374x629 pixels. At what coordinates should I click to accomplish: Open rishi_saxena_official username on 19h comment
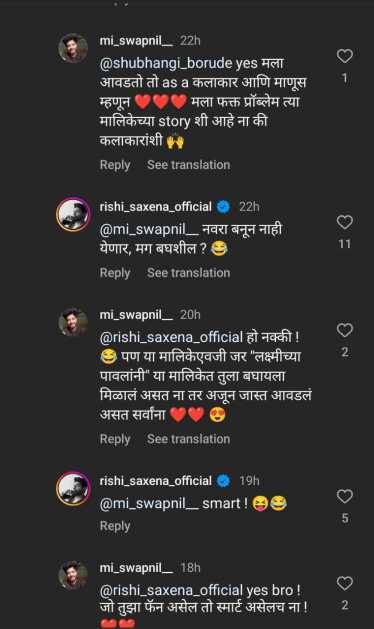coord(155,481)
